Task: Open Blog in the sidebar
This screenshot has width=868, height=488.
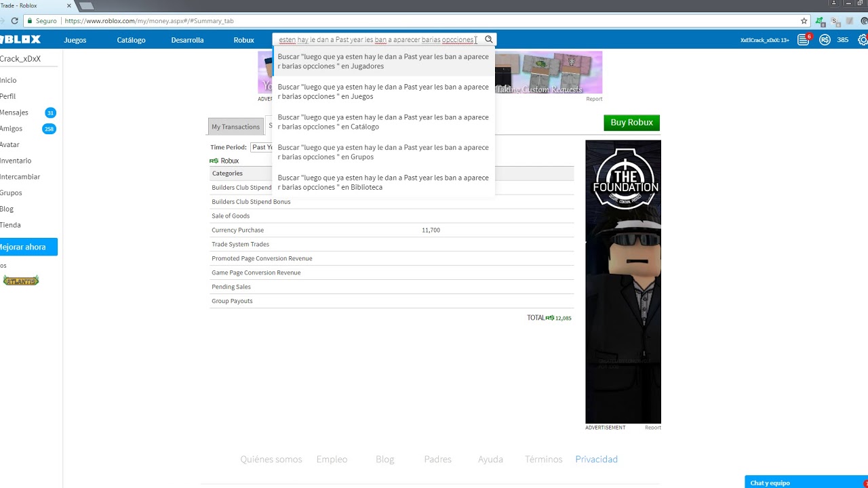Action: tap(7, 209)
